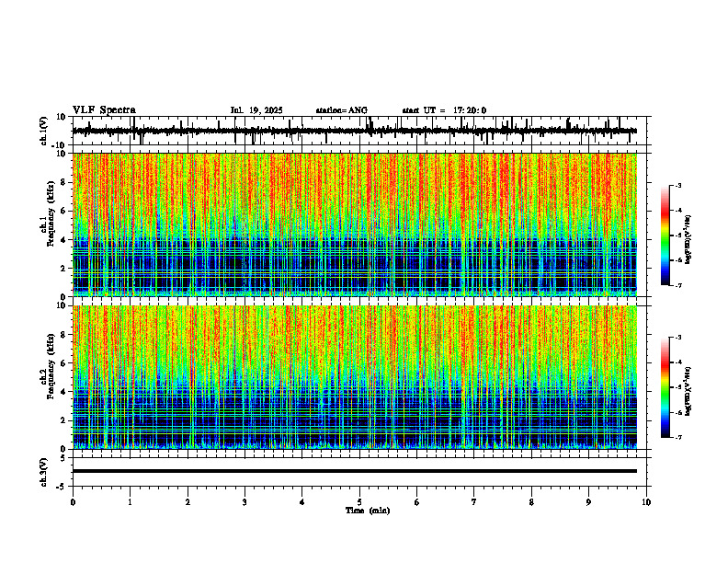
Task: Click inside the ch.2 spectrogram panel
Action: tap(355, 377)
